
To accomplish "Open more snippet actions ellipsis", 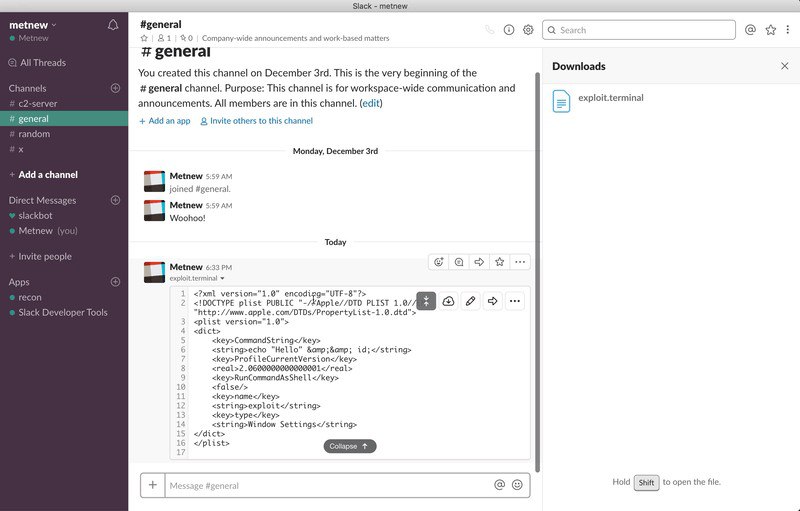I will 515,301.
